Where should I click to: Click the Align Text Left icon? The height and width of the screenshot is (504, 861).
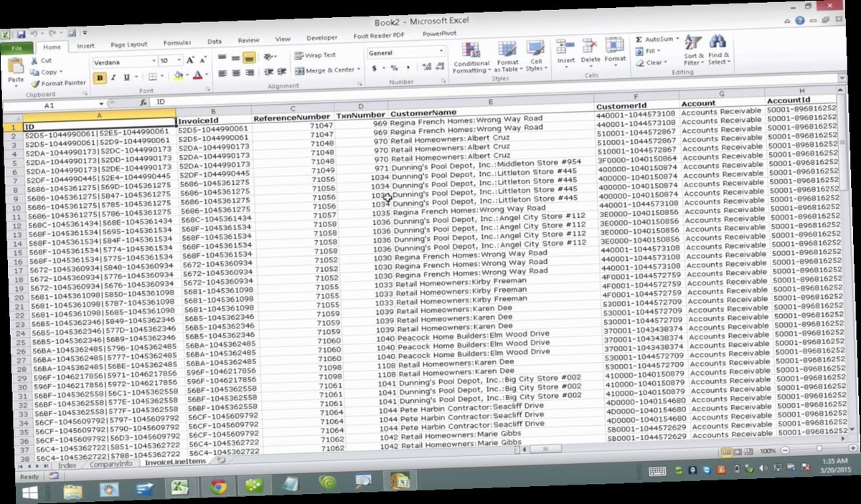(x=223, y=72)
